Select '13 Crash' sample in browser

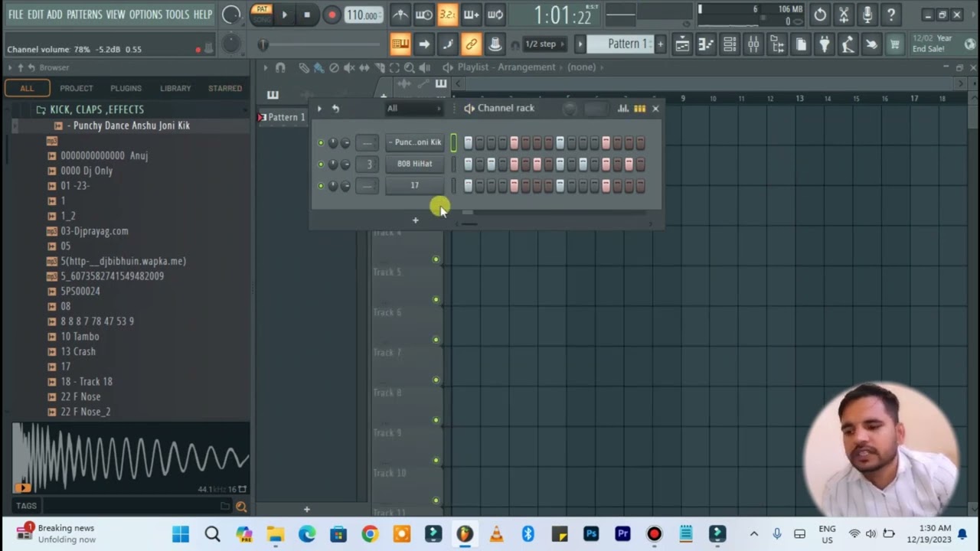coord(78,351)
